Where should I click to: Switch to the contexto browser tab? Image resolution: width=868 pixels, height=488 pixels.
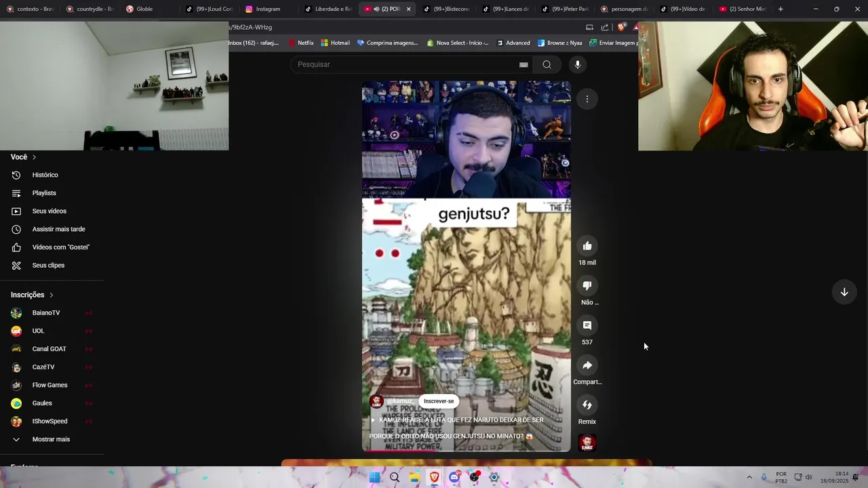[30, 9]
